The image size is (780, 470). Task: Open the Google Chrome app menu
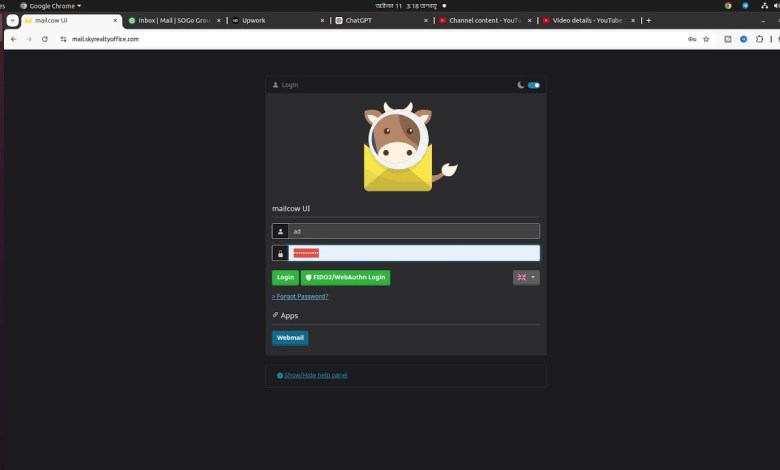coord(51,6)
